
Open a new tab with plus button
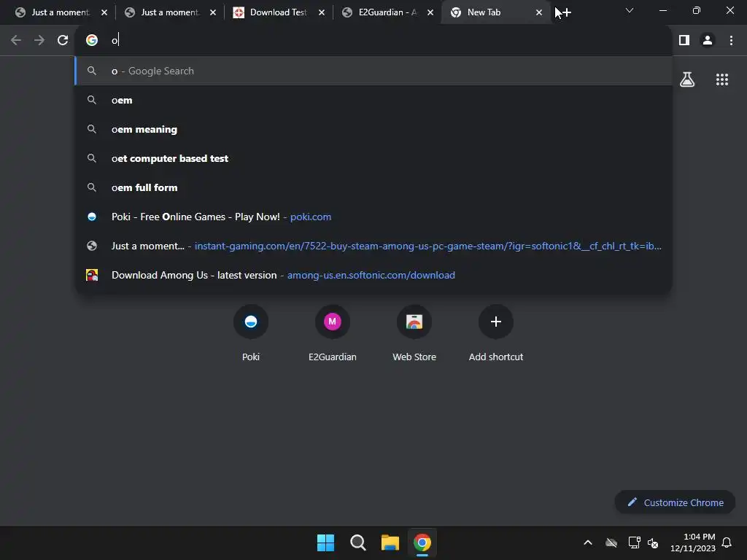[x=566, y=13]
